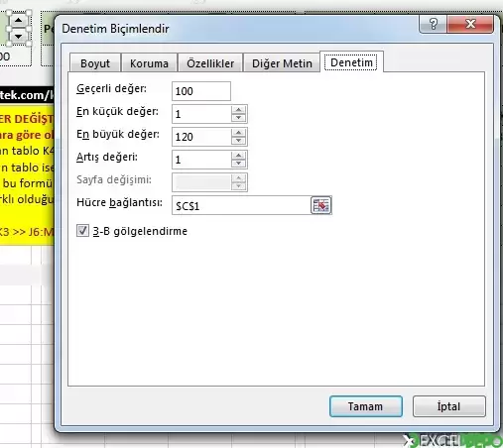Confirm with the Tamam button
This screenshot has width=503, height=448.
pos(366,406)
